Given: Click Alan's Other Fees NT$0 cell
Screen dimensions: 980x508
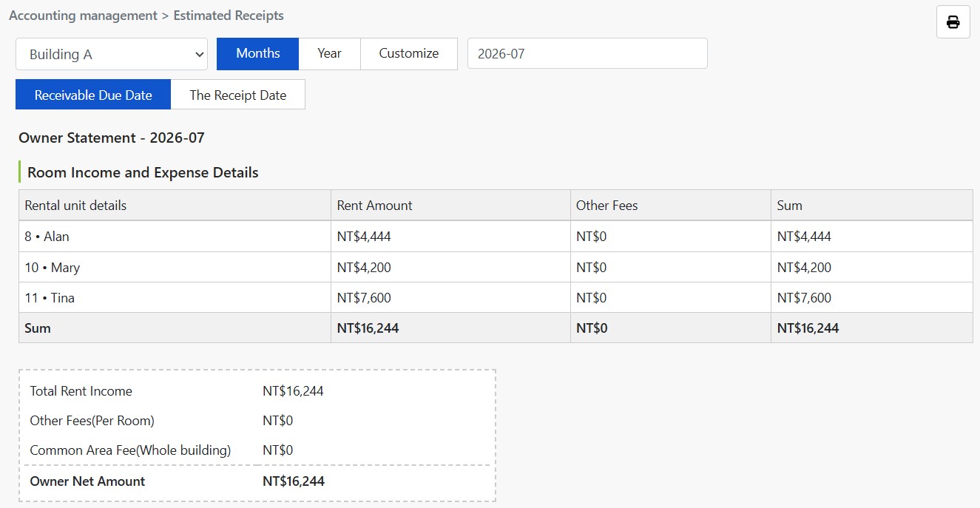Looking at the screenshot, I should (670, 237).
